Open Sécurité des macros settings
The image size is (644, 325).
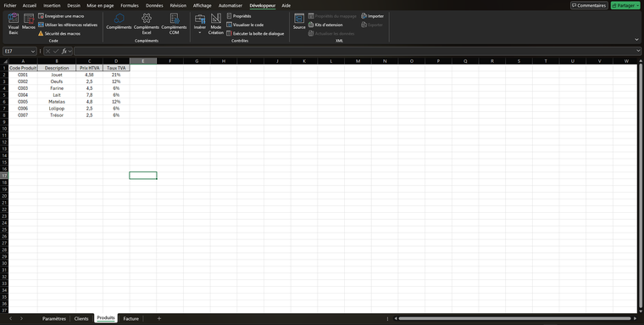(59, 34)
